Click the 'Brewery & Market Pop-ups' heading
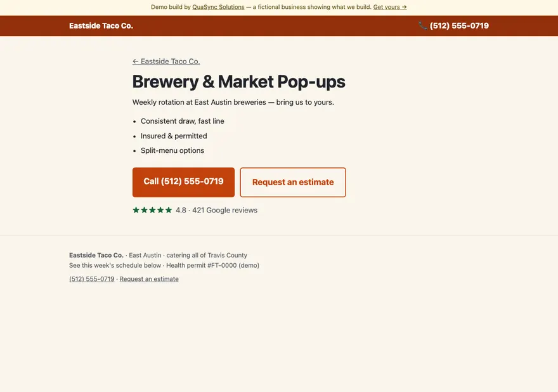Viewport: 558px width, 392px height. point(239,82)
